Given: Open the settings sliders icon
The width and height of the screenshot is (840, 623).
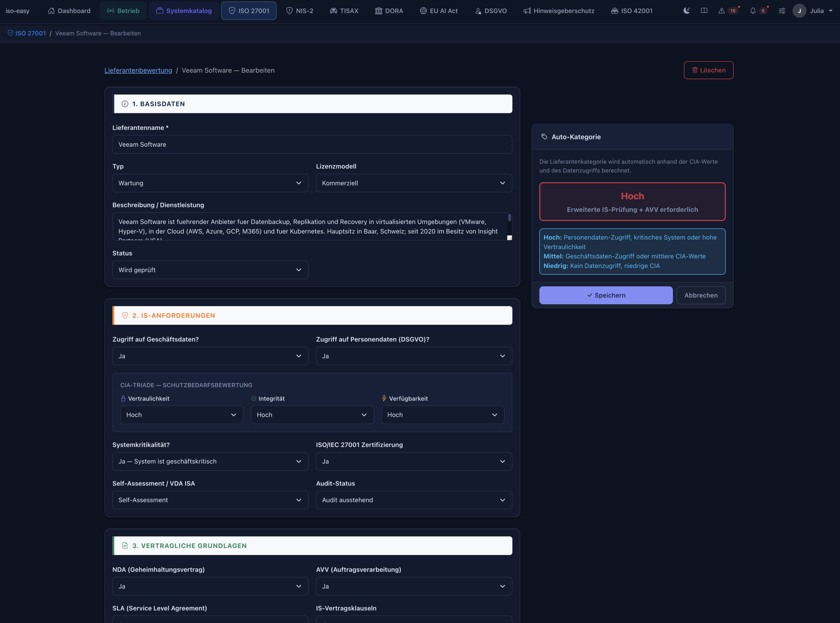Looking at the screenshot, I should click(x=782, y=11).
